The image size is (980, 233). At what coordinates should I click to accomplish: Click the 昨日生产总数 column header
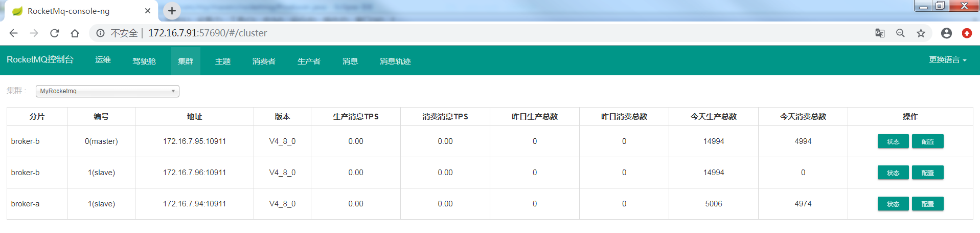535,117
